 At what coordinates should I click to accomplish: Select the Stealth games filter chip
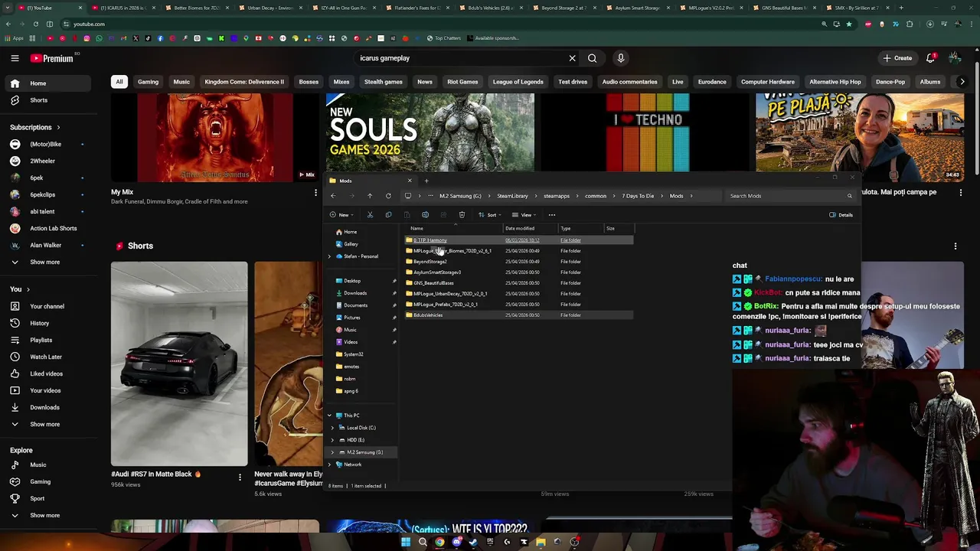383,82
